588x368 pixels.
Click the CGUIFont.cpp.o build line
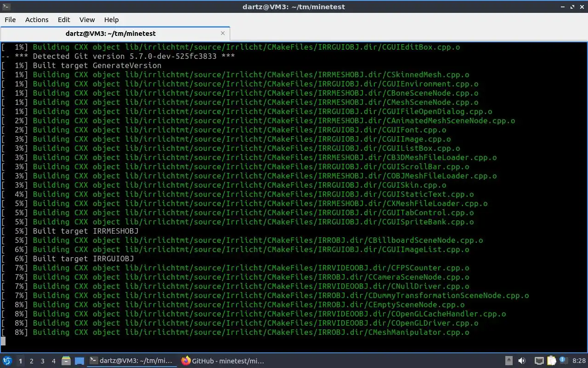pos(224,130)
